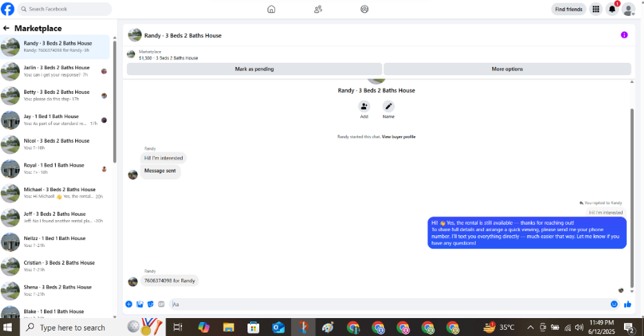Click the Add people icon

click(364, 106)
